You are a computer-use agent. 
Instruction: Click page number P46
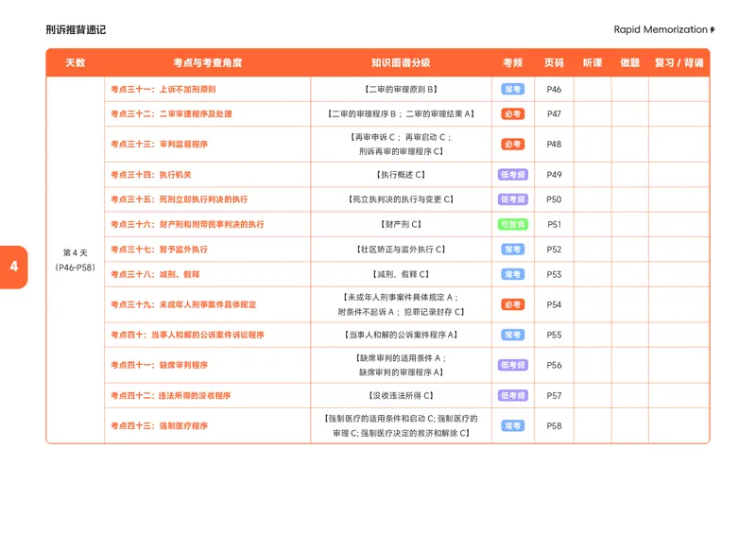point(554,89)
